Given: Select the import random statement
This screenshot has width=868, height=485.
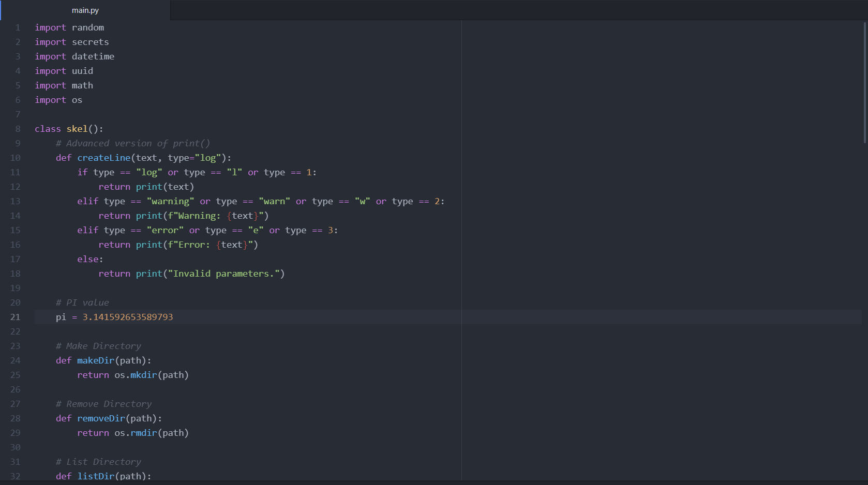Looking at the screenshot, I should 69,27.
